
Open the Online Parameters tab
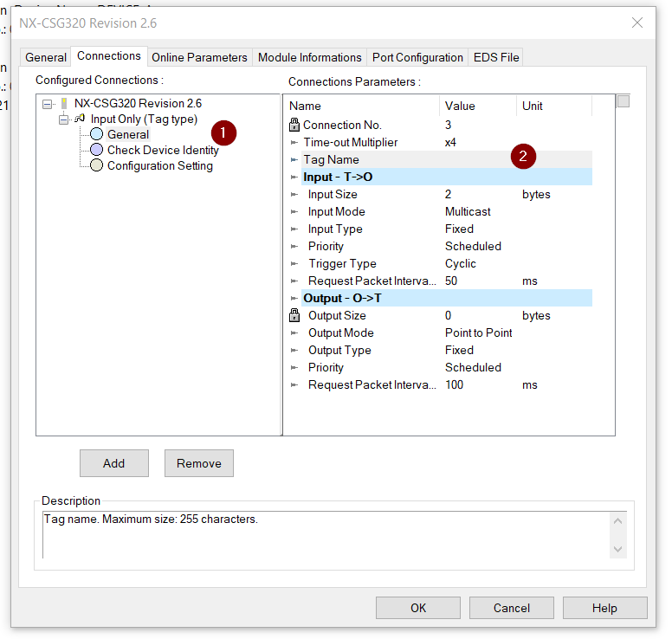(199, 57)
